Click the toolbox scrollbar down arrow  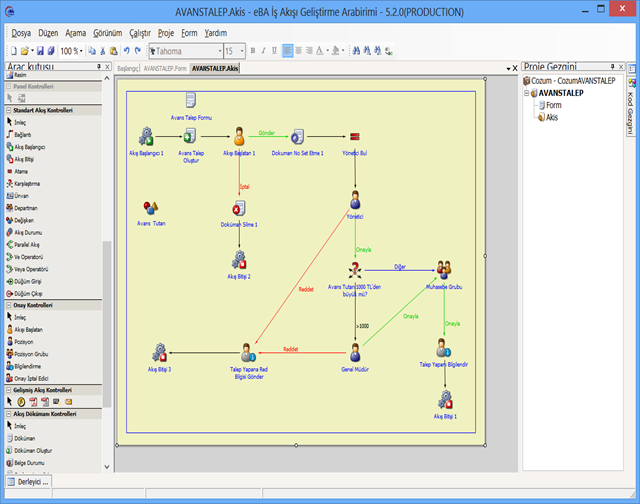(107, 467)
